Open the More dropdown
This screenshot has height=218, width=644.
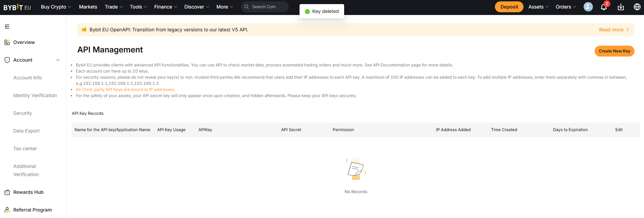225,7
